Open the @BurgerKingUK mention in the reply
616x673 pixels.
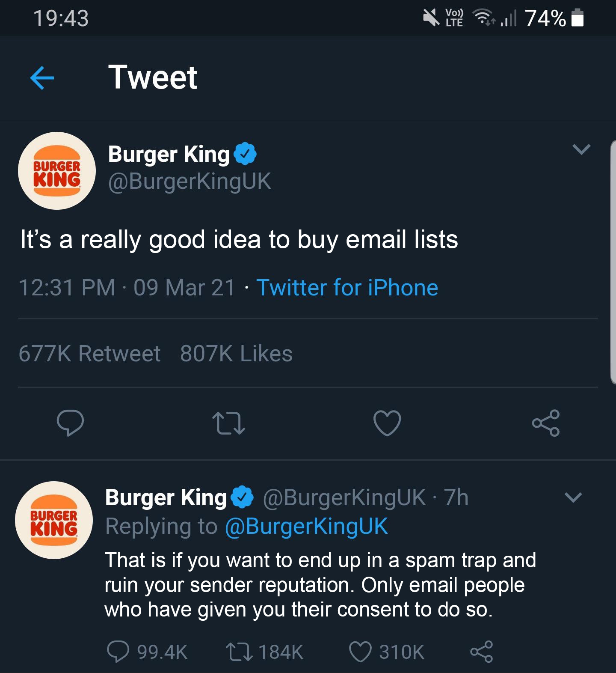[x=306, y=527]
